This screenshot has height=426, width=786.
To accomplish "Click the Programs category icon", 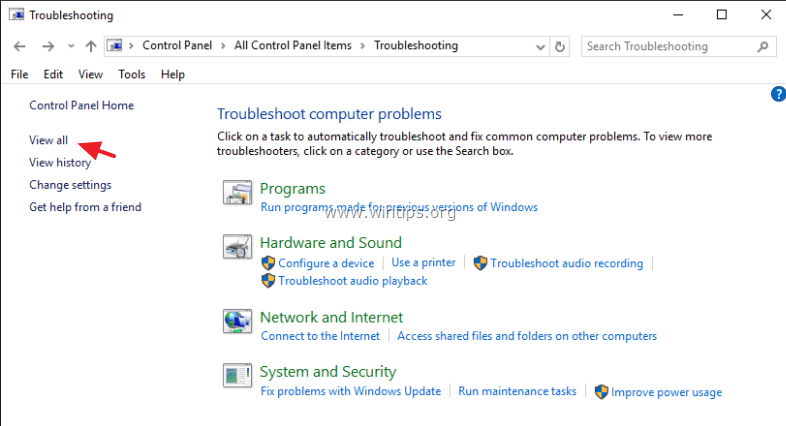I will point(238,192).
